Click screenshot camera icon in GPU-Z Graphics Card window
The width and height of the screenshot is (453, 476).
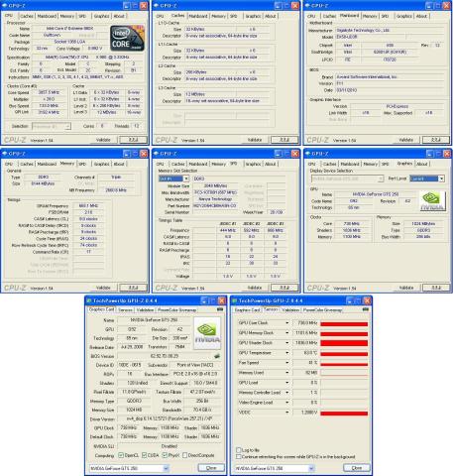220,309
